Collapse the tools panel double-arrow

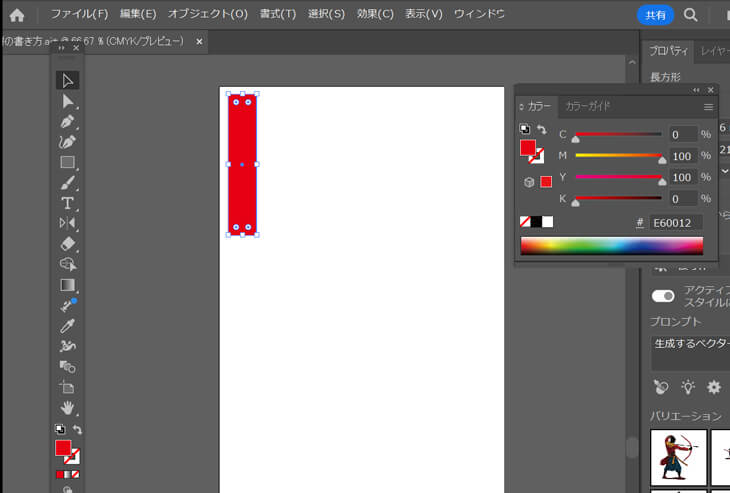61,48
